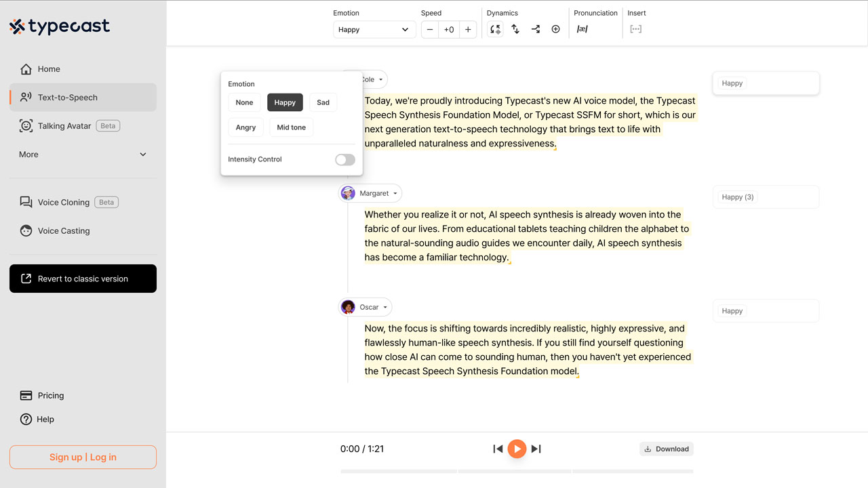
Task: Select the Sad emotion
Action: (x=323, y=102)
